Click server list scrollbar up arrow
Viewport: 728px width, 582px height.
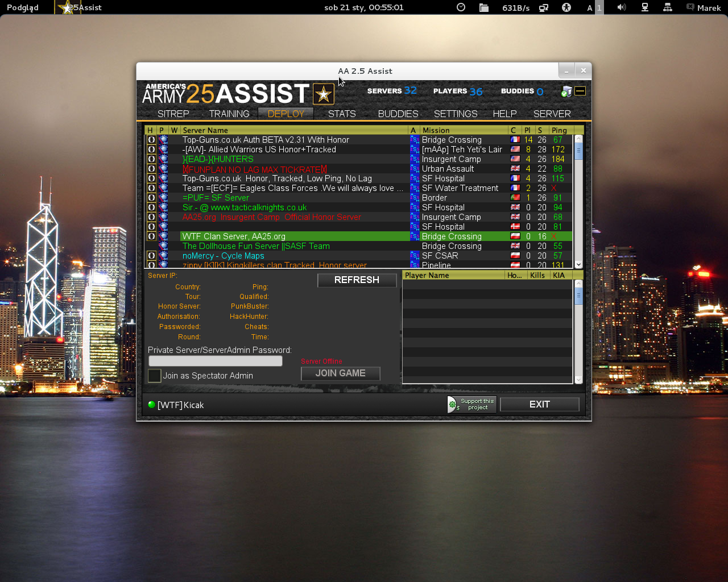pos(578,139)
